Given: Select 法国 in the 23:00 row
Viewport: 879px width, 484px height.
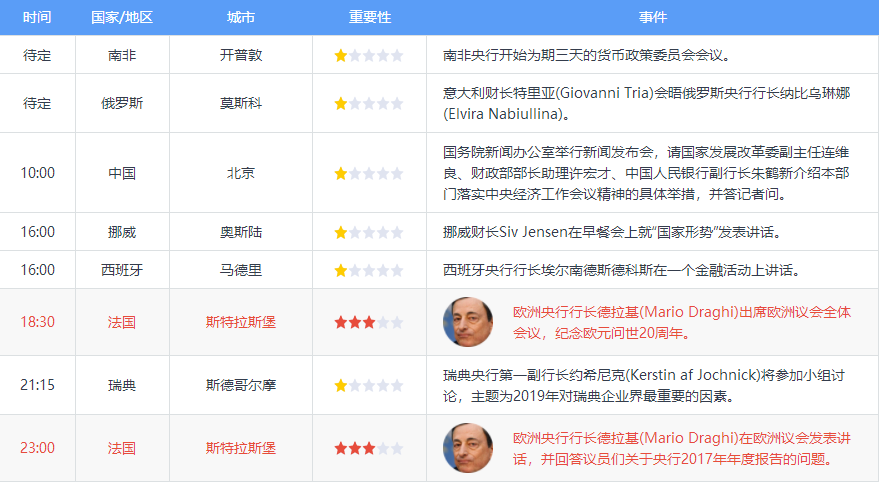Looking at the screenshot, I should (122, 448).
